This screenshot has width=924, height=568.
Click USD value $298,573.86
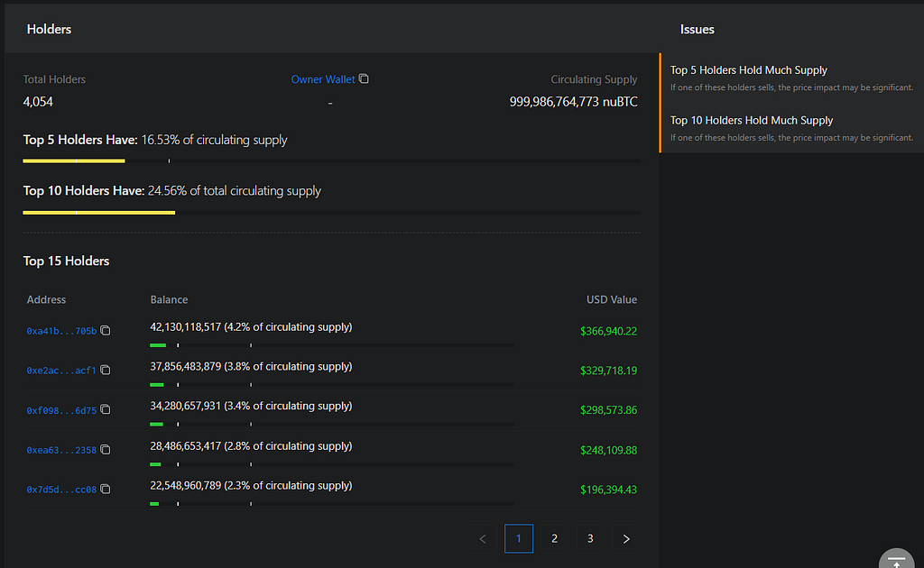tap(609, 410)
